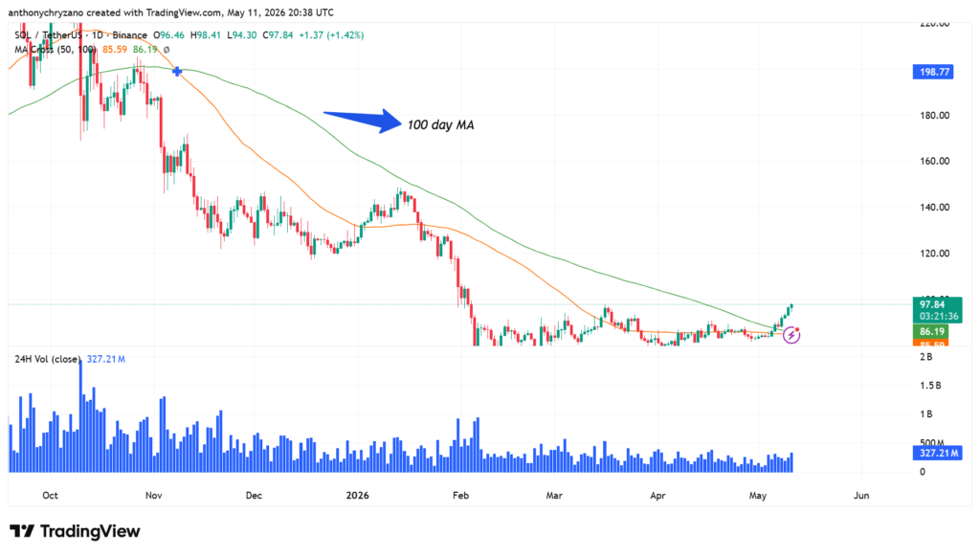Screen dimensions: 980x556
Task: Click the purple lightning bolt event icon
Action: [x=791, y=336]
